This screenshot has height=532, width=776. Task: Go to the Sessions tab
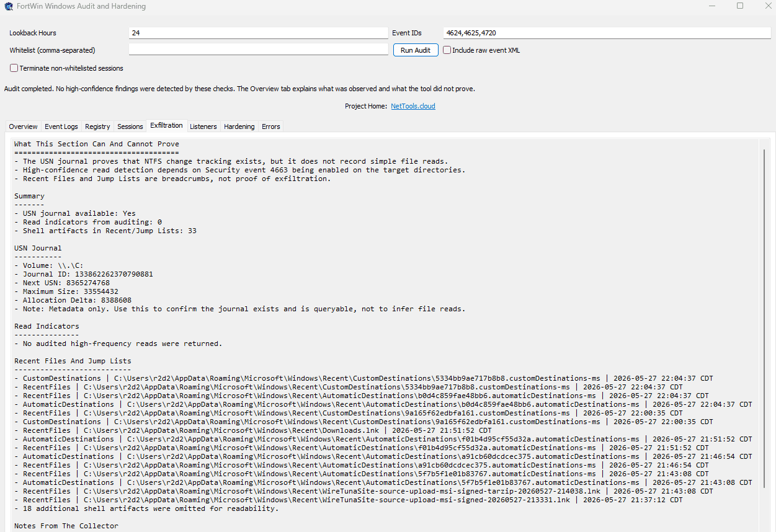pyautogui.click(x=130, y=126)
